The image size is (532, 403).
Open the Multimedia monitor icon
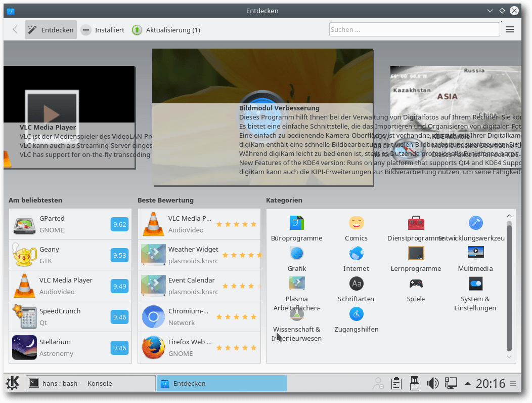pyautogui.click(x=475, y=254)
